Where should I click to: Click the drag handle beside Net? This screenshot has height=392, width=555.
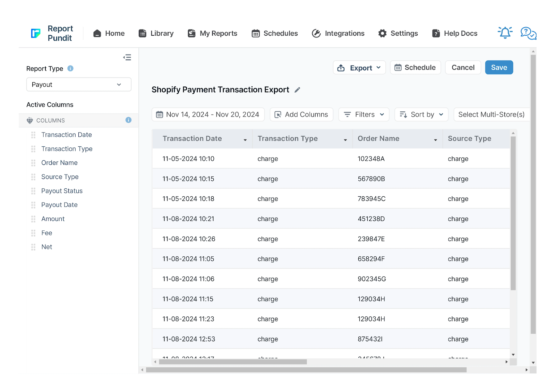click(x=33, y=247)
